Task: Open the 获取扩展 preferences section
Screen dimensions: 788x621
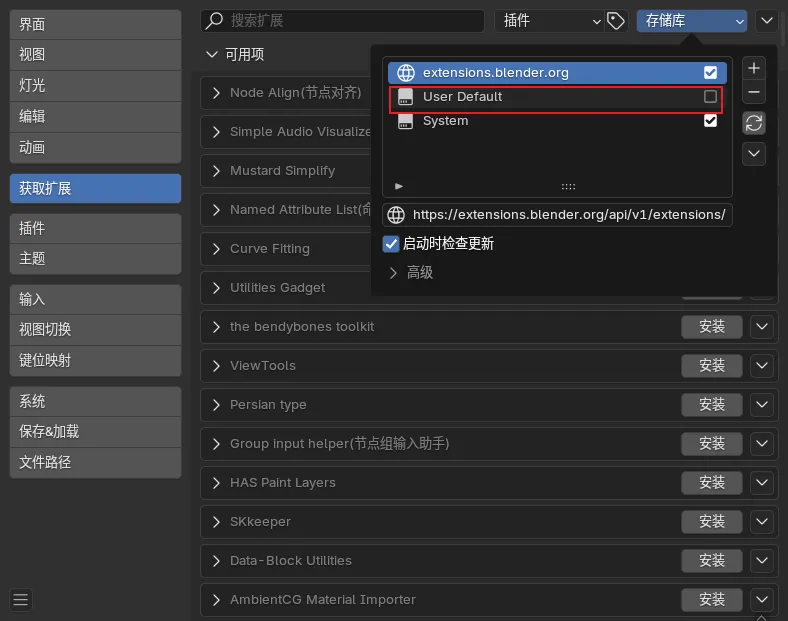Action: coord(95,188)
